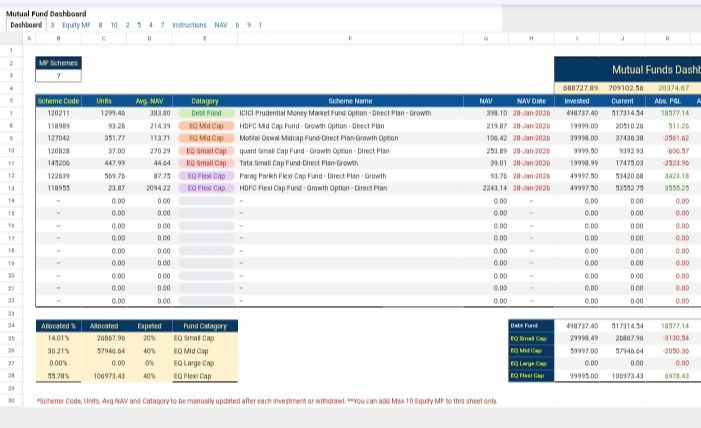The image size is (701, 428).
Task: Open the EQ Mid Cap chip for Motilal Oswal Midcap
Action: coord(206,138)
